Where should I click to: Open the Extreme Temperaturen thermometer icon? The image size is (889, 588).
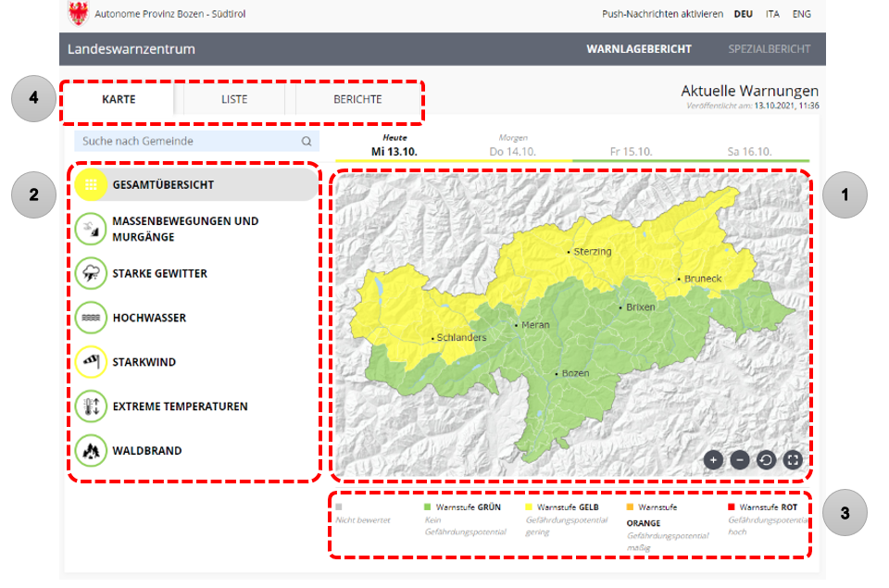pyautogui.click(x=91, y=407)
